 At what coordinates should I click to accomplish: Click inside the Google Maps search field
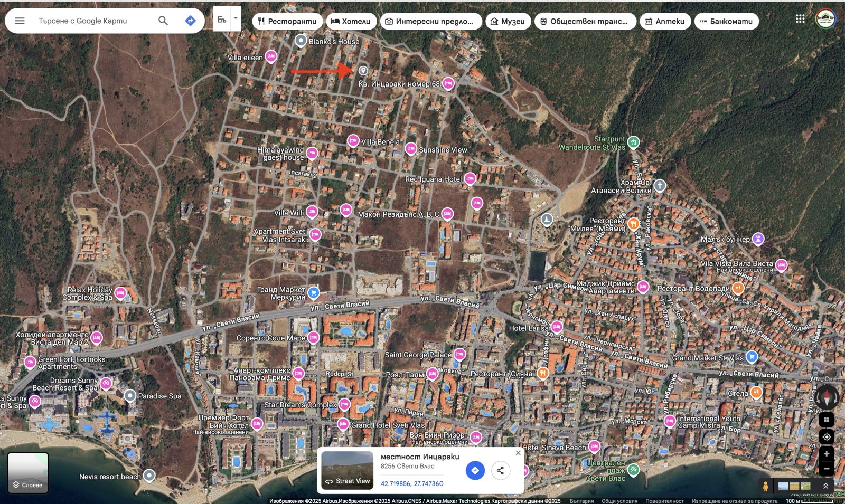95,21
